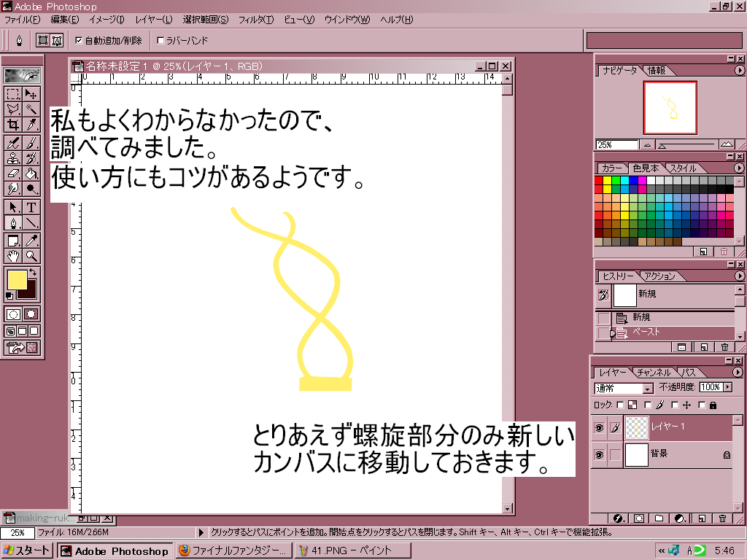747x560 pixels.
Task: Create a new layer set folder
Action: [659, 518]
